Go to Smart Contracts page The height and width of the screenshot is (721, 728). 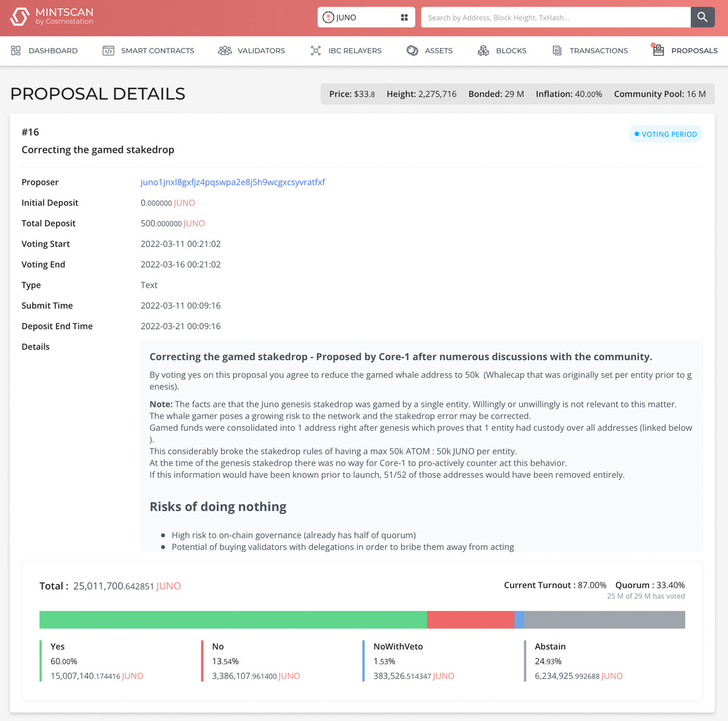[148, 51]
